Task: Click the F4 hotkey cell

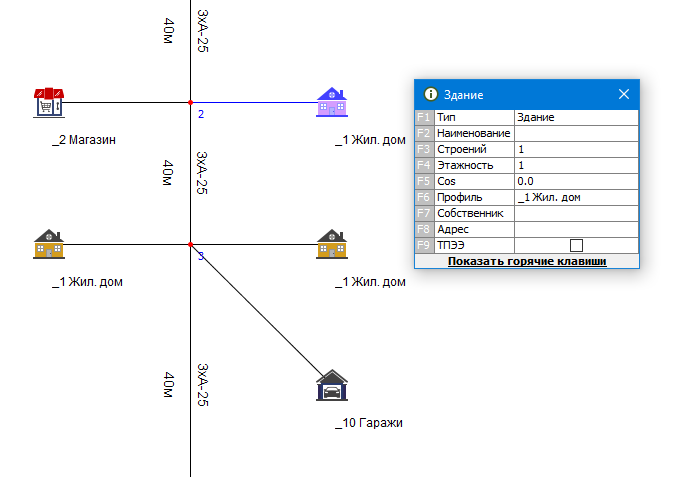Action: (x=424, y=165)
